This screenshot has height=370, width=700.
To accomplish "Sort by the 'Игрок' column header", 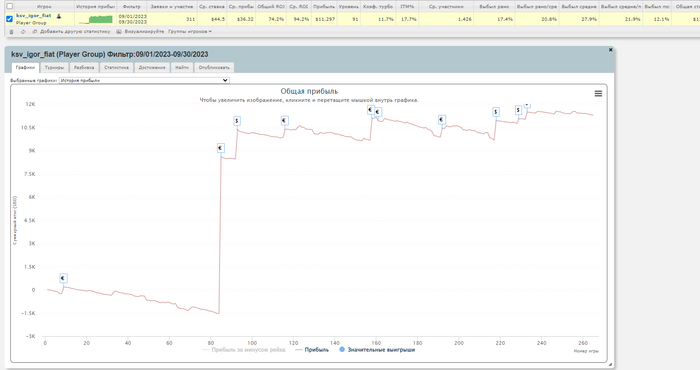I will 44,7.
